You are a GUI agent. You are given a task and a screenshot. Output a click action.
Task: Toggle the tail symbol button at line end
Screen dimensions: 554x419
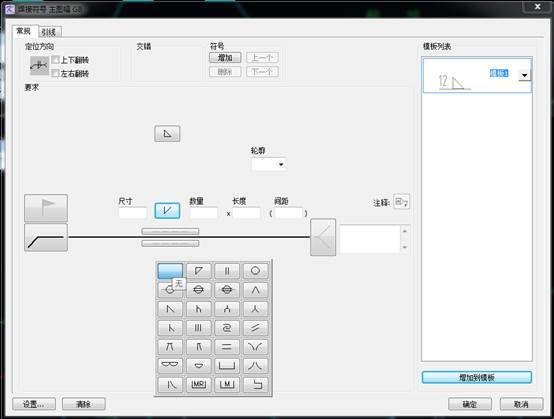[323, 237]
